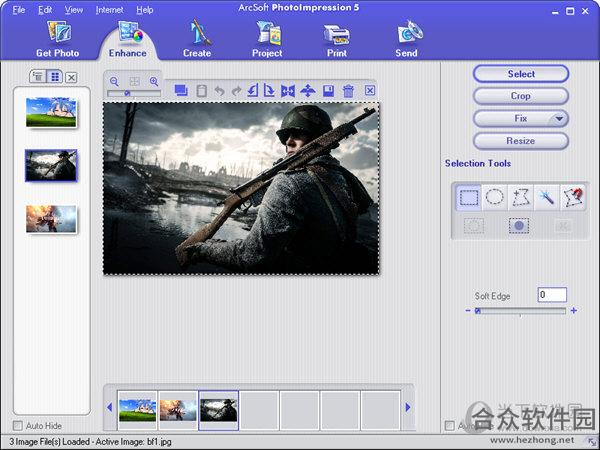The width and height of the screenshot is (600, 450).
Task: Click the copy (stacked squares) toolbar icon
Action: pyautogui.click(x=181, y=91)
